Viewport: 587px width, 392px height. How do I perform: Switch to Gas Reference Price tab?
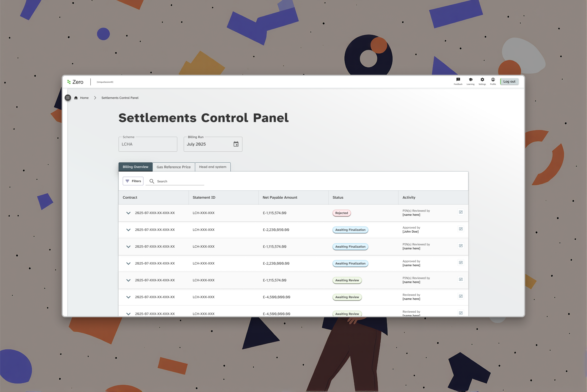pyautogui.click(x=173, y=167)
